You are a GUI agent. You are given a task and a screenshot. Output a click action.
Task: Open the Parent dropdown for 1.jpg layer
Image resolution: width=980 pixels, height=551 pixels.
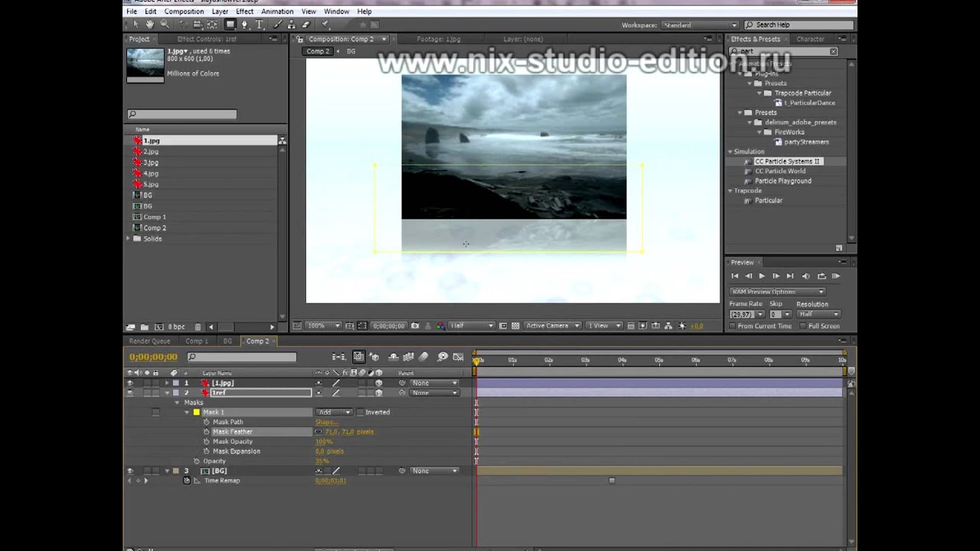tap(434, 383)
